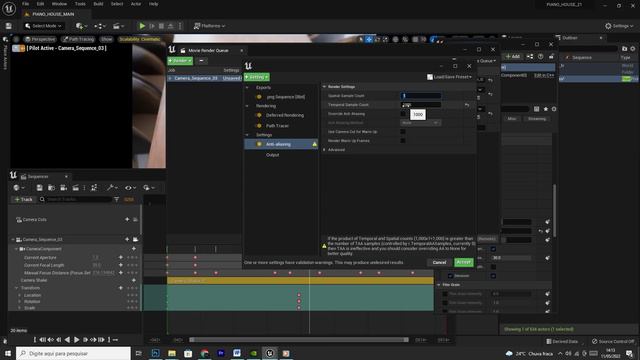The width and height of the screenshot is (640, 360).
Task: Open the Edit menu
Action: (x=40, y=4)
